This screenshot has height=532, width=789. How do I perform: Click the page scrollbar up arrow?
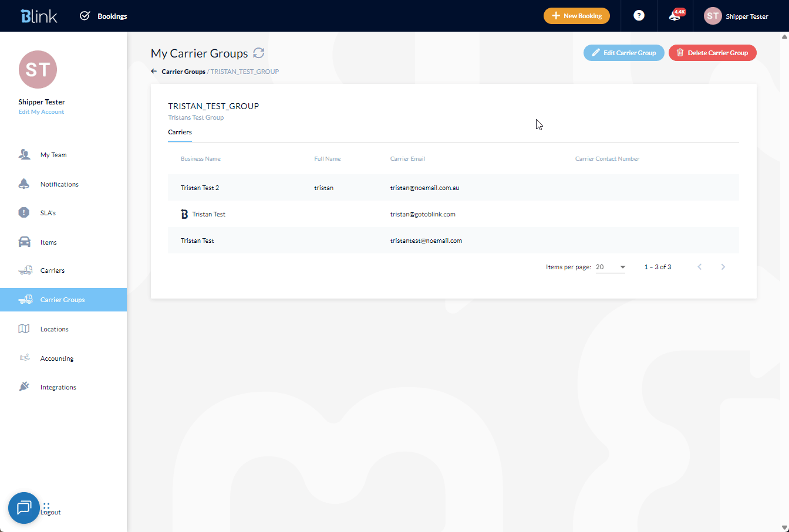784,36
